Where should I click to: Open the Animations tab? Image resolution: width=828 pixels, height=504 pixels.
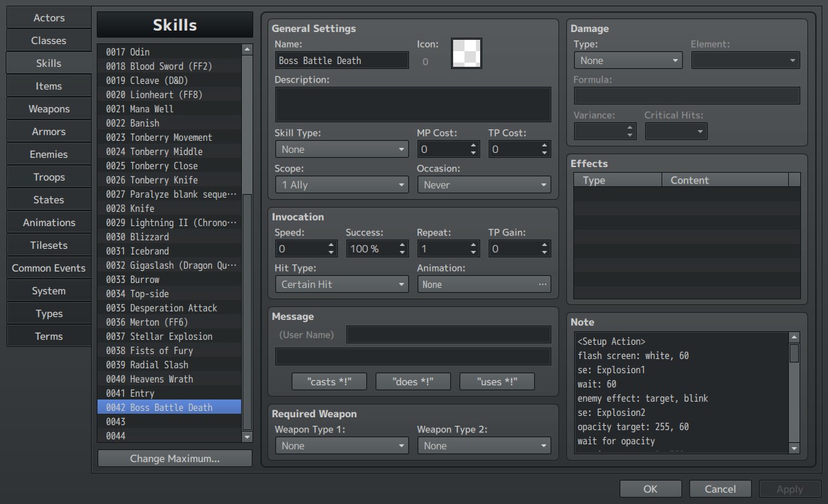(x=49, y=222)
